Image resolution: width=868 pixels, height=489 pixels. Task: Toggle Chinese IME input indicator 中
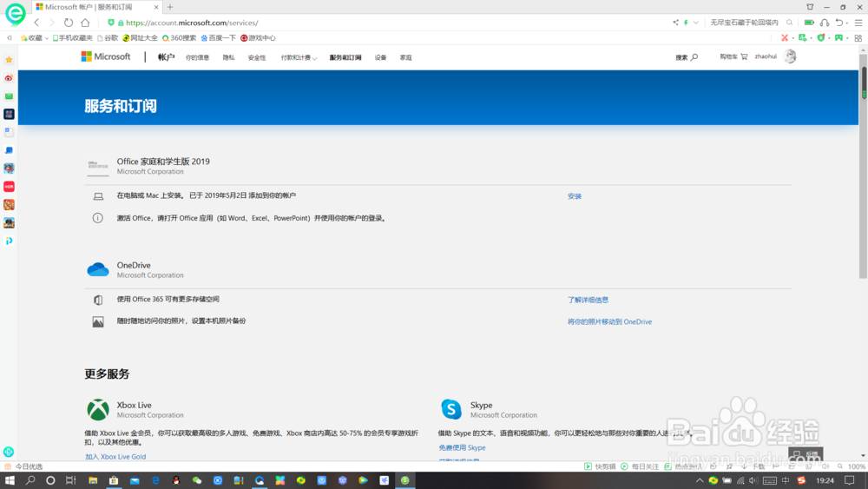click(786, 480)
